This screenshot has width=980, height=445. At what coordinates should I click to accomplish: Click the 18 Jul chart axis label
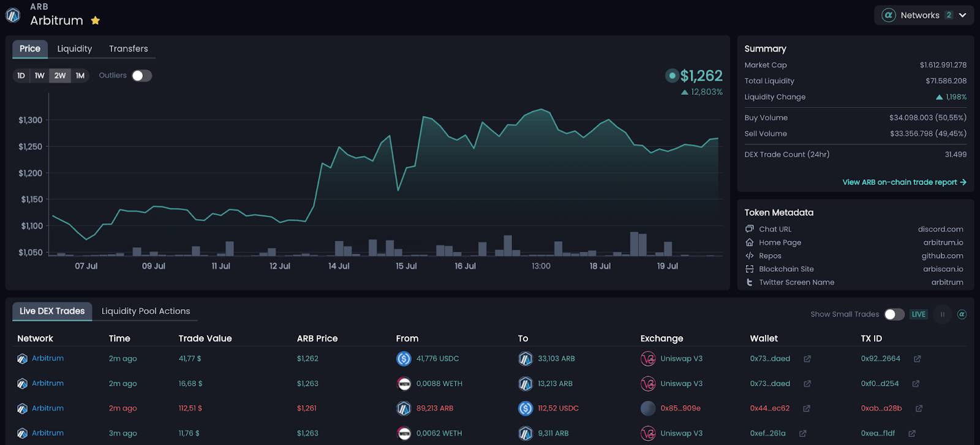point(600,266)
